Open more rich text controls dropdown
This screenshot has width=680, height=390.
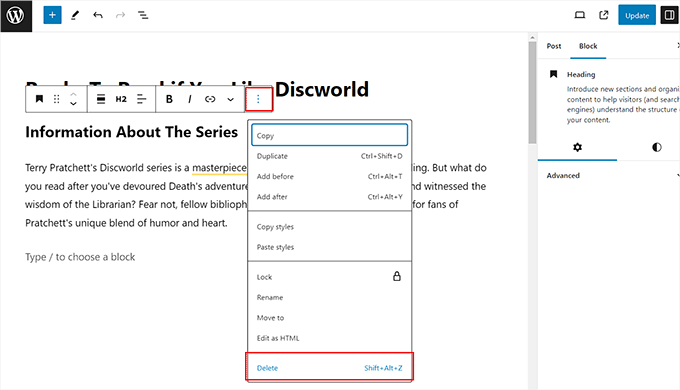click(x=230, y=99)
